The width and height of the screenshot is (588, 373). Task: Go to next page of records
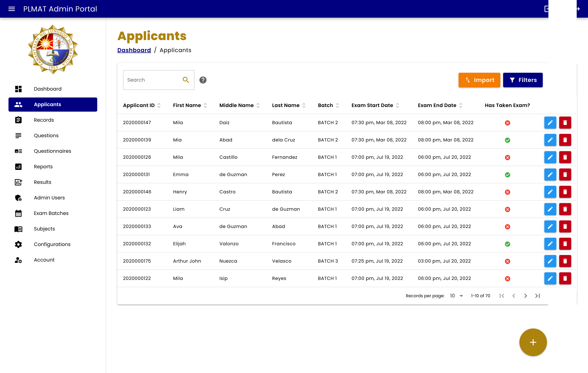[x=525, y=296]
